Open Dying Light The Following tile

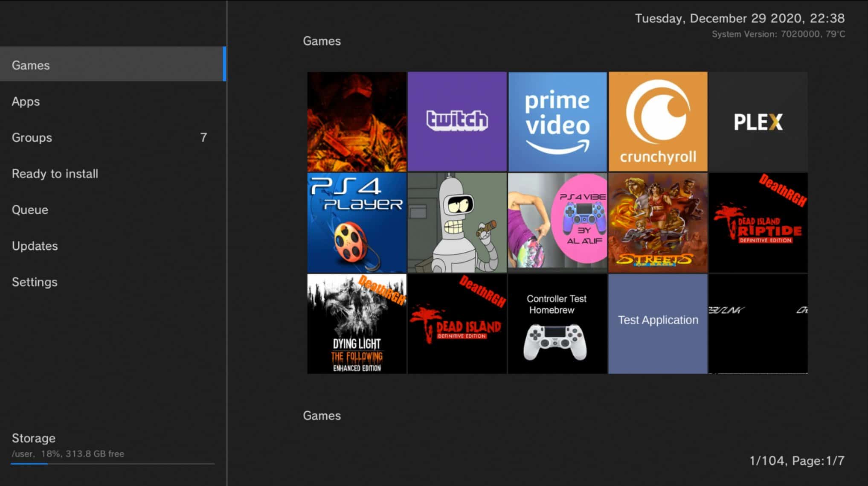pyautogui.click(x=357, y=323)
